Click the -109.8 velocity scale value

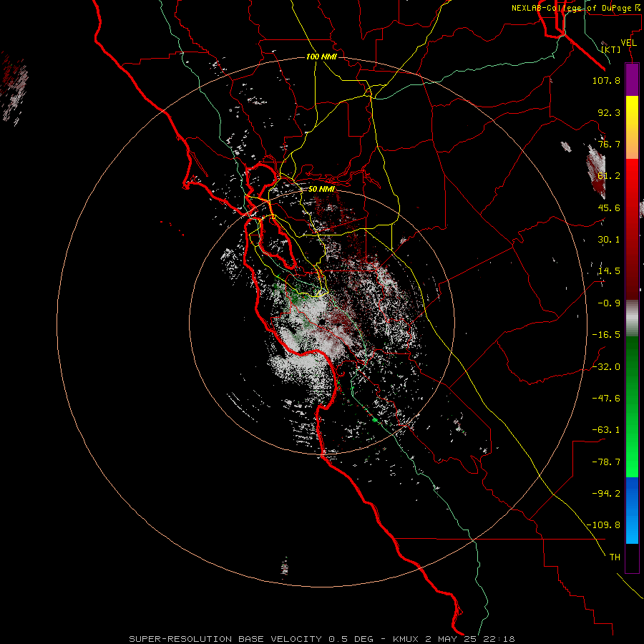click(x=604, y=525)
